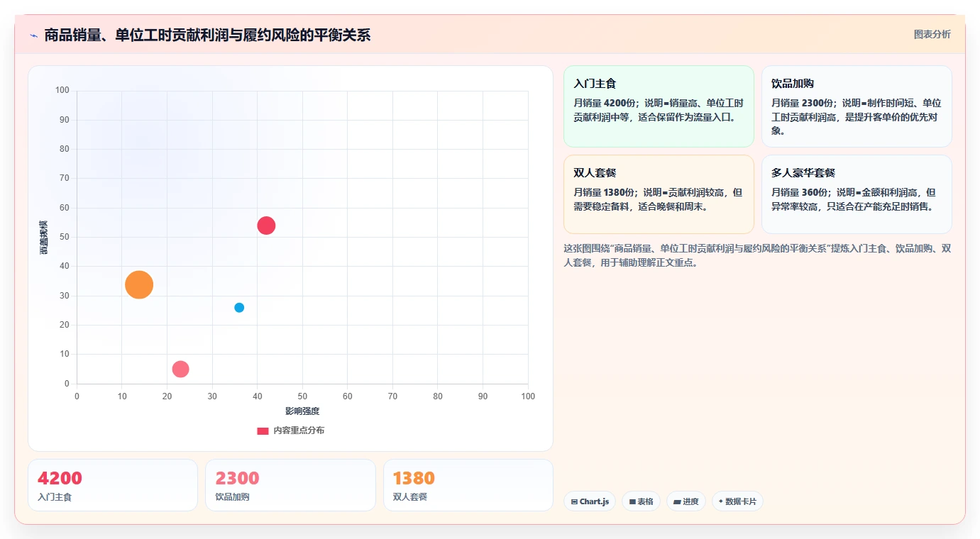980x539 pixels.
Task: Click the x-axis tick value 50
Action: (x=302, y=396)
